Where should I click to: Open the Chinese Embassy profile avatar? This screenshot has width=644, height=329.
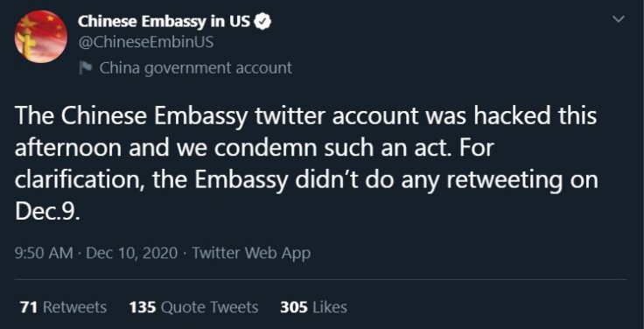pos(40,37)
